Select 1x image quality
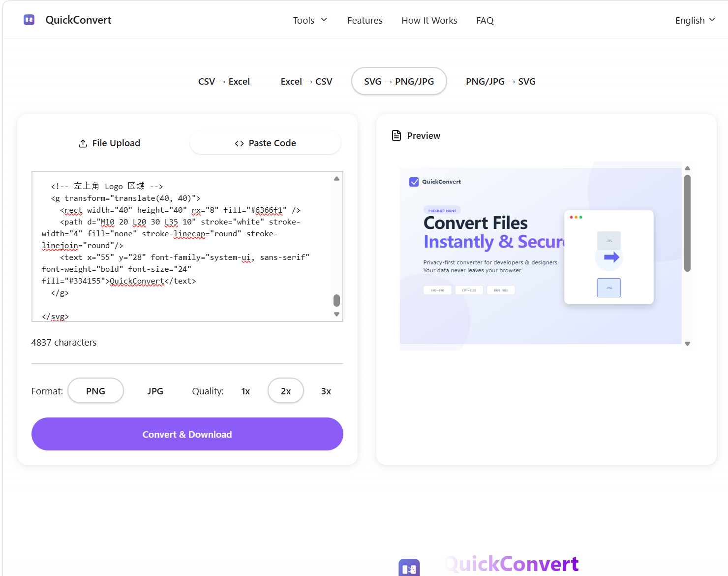 pos(245,390)
